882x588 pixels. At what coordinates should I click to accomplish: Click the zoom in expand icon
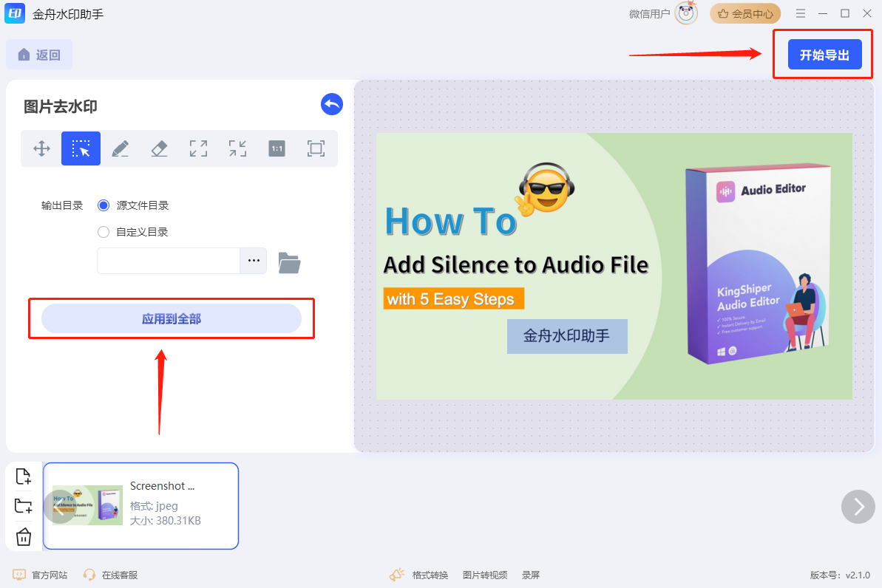(x=199, y=148)
